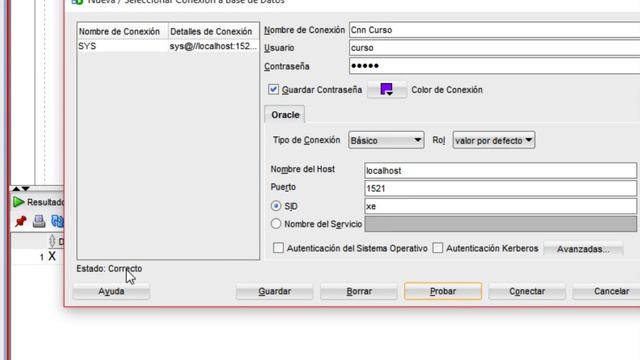Click the Resultado tab label
This screenshot has width=640, height=360.
(x=45, y=202)
